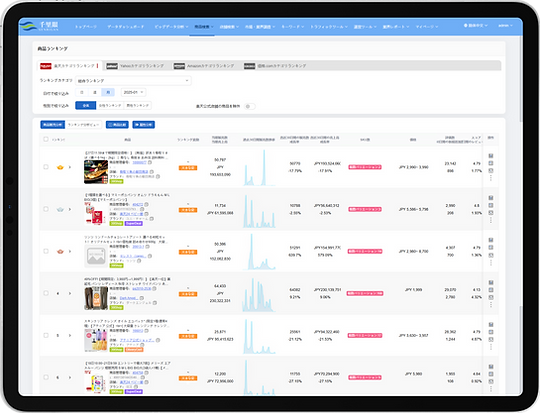Open the rank 4 pants product thumbnail
Viewport: 540px width, 413px height.
96,298
